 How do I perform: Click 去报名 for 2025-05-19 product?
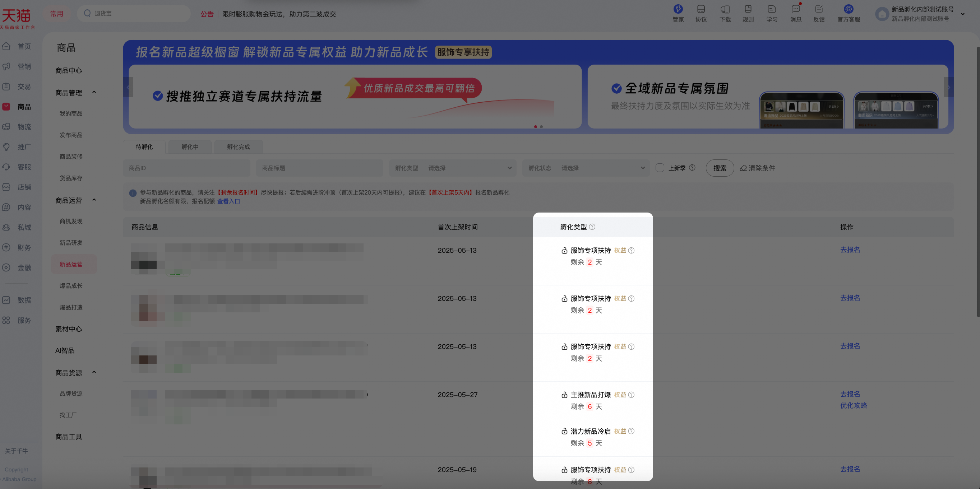click(850, 469)
